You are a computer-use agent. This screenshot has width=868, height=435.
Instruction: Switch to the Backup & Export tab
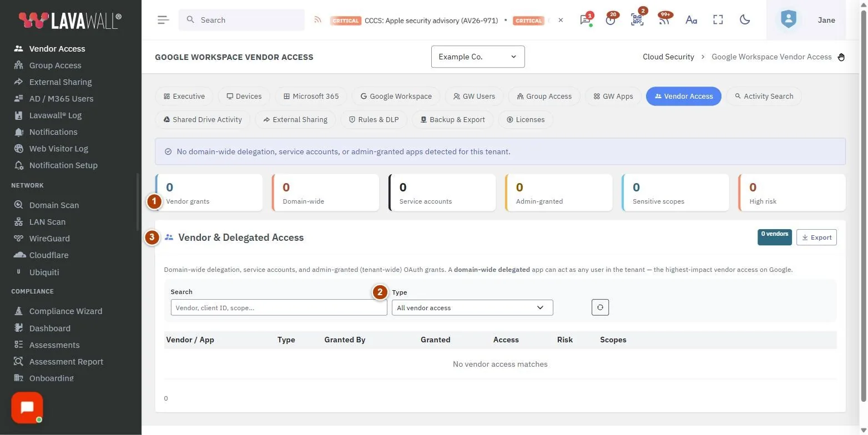[x=452, y=119]
